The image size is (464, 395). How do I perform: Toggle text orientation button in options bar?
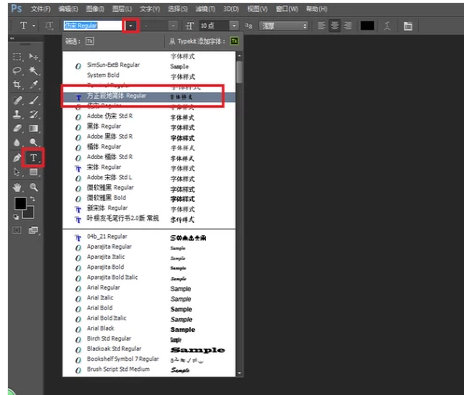coord(49,26)
